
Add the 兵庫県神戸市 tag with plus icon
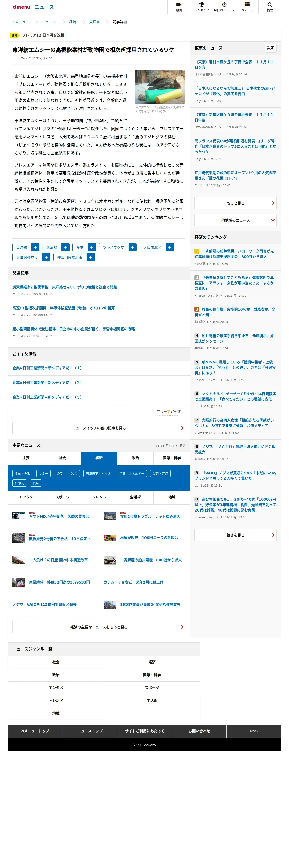(x=46, y=257)
